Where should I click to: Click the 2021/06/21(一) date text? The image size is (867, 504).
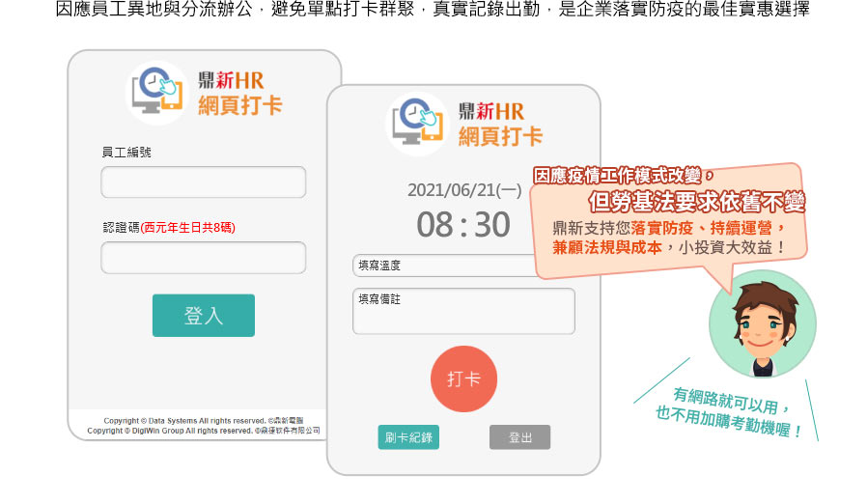coord(463,190)
